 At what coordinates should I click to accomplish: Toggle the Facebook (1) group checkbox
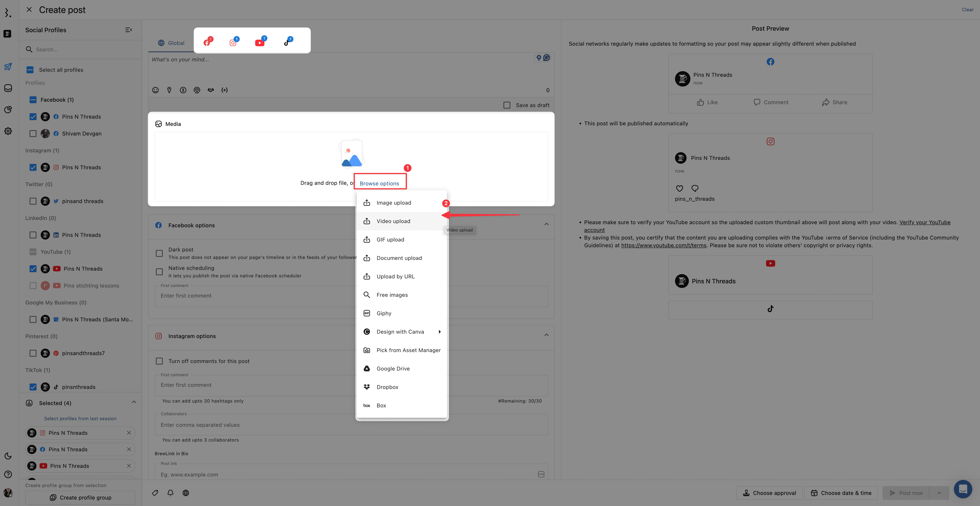[33, 100]
